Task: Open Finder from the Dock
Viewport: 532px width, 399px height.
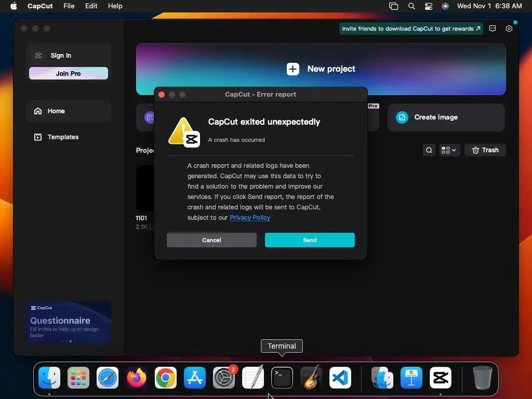Action: click(49, 378)
